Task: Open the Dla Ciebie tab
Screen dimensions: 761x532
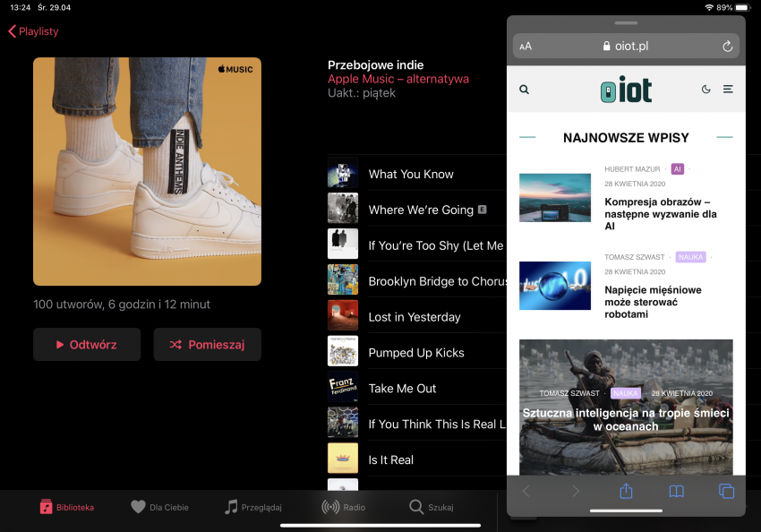Action: pyautogui.click(x=159, y=507)
